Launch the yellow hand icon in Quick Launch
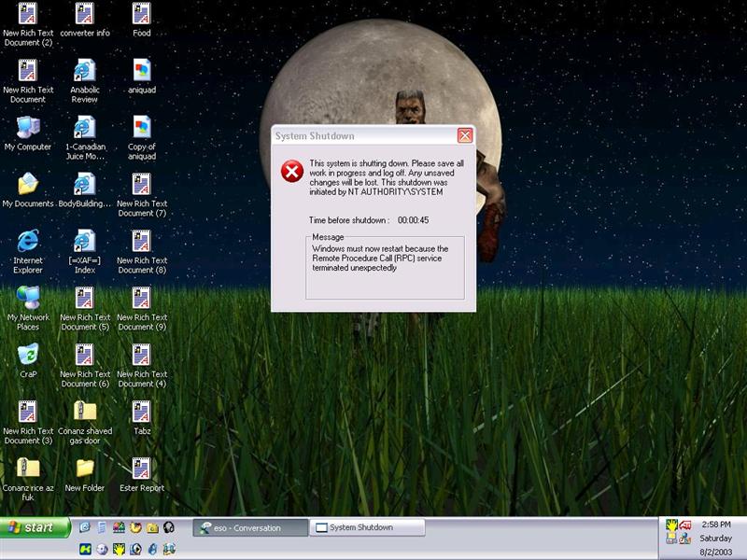This screenshot has width=747, height=560. (x=119, y=549)
